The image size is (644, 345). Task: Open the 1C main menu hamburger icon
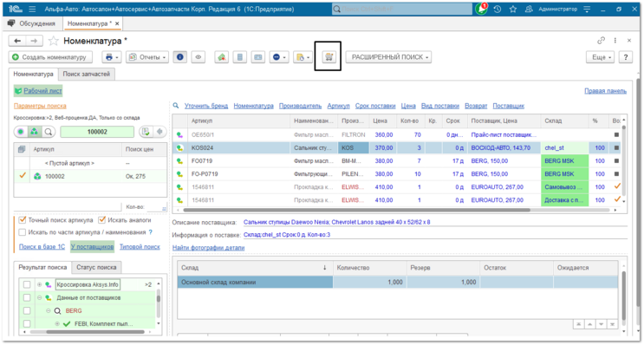point(32,9)
